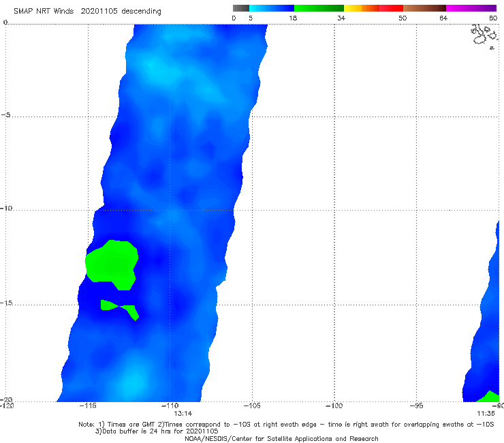
Task: Click the small green bowtie-shaped patch near -15 latitude
Action: (119, 309)
